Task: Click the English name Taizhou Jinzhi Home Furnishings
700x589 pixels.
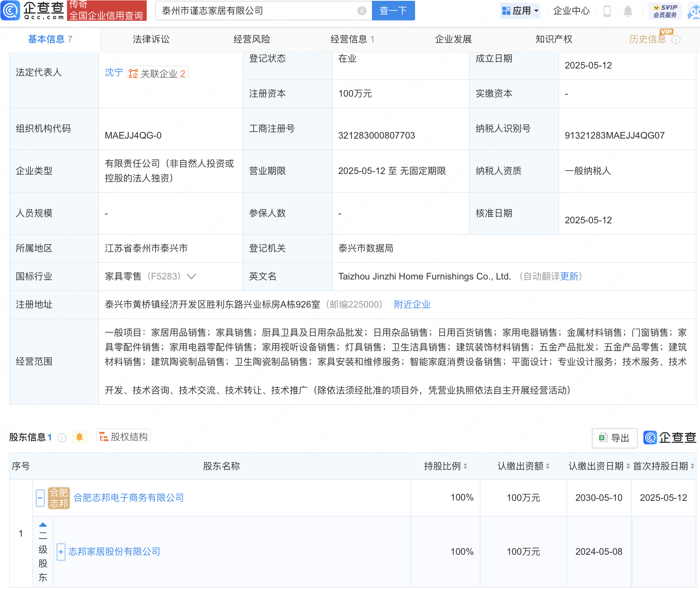Action: [x=424, y=276]
